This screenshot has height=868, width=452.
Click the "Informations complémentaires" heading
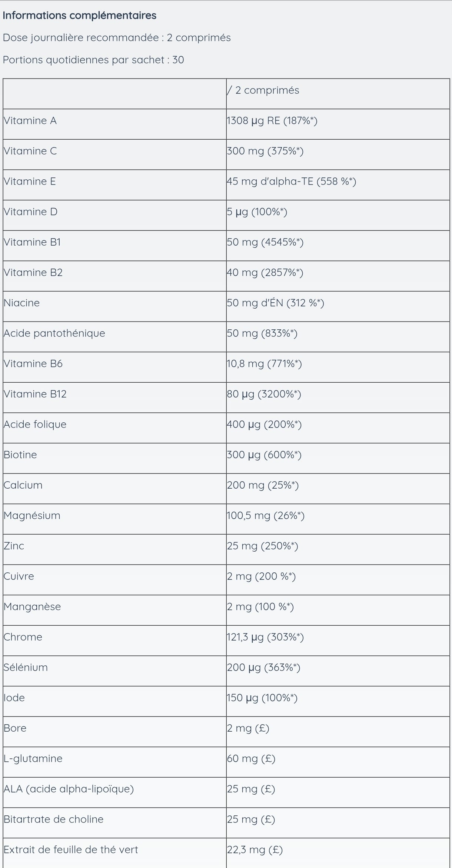(x=79, y=16)
